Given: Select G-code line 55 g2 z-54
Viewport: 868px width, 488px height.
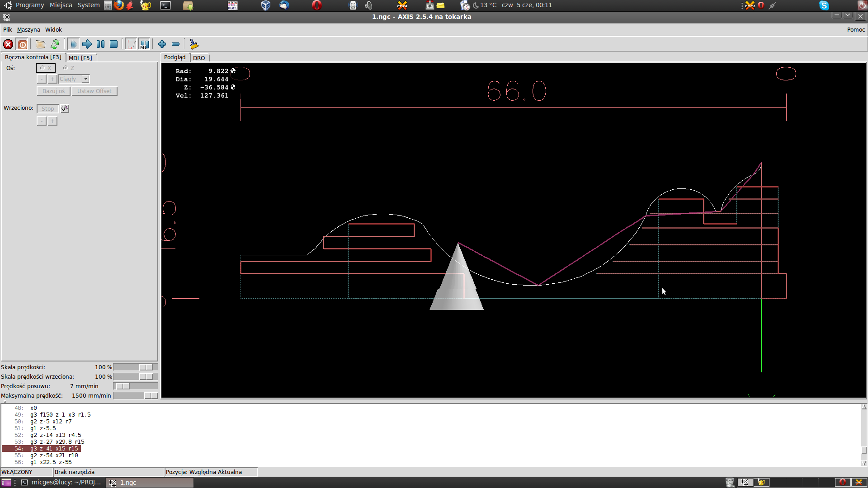Looking at the screenshot, I should [x=54, y=455].
